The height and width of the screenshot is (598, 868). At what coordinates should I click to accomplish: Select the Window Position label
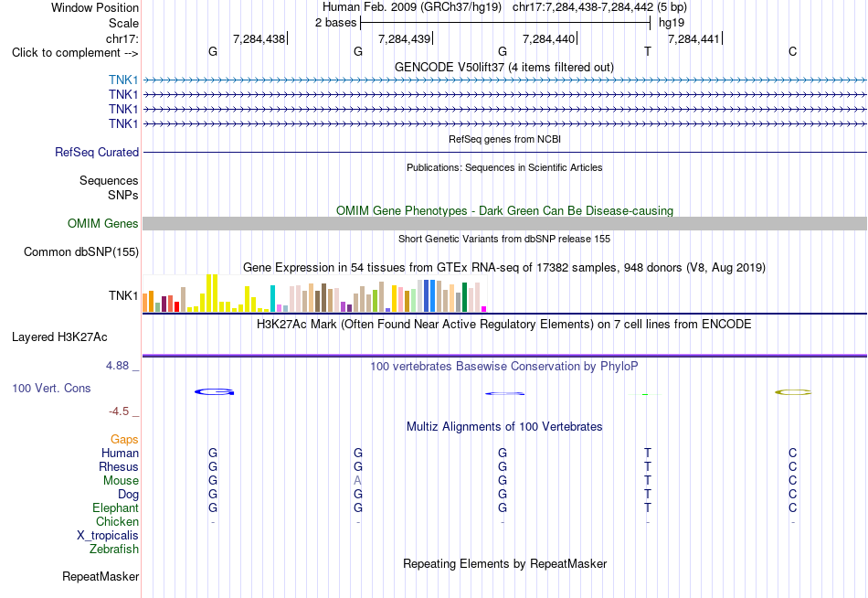(x=95, y=7)
